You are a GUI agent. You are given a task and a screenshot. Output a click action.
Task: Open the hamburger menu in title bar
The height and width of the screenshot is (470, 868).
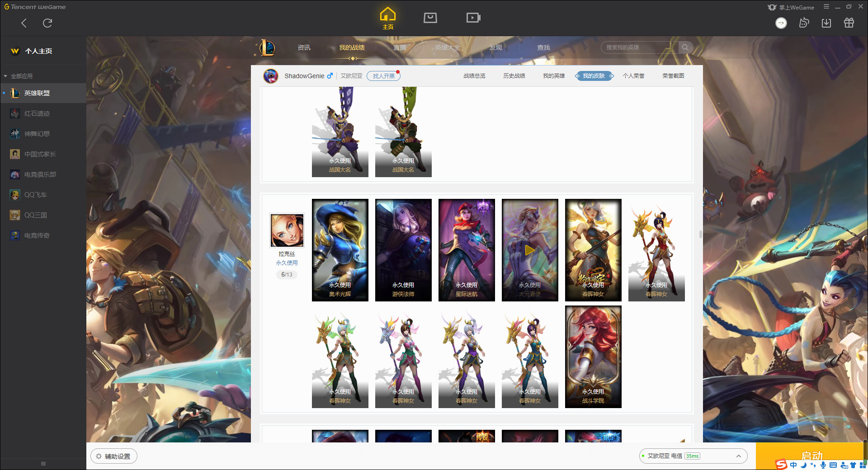tap(826, 7)
